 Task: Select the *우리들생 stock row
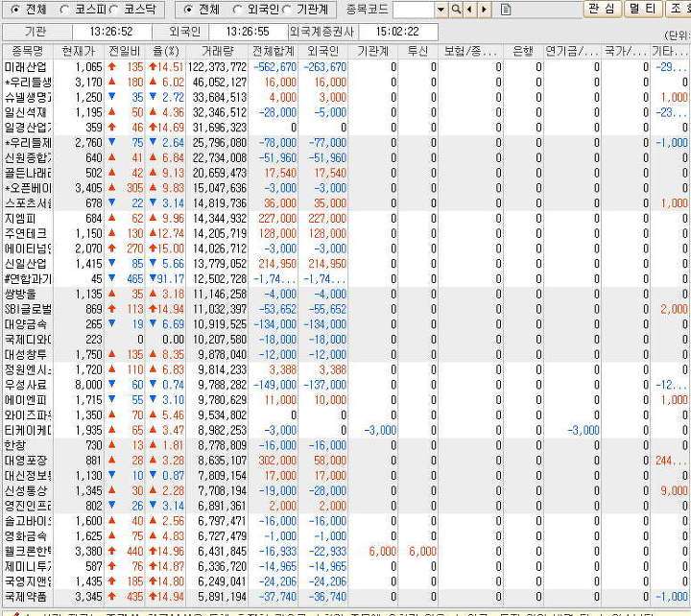pyautogui.click(x=345, y=82)
